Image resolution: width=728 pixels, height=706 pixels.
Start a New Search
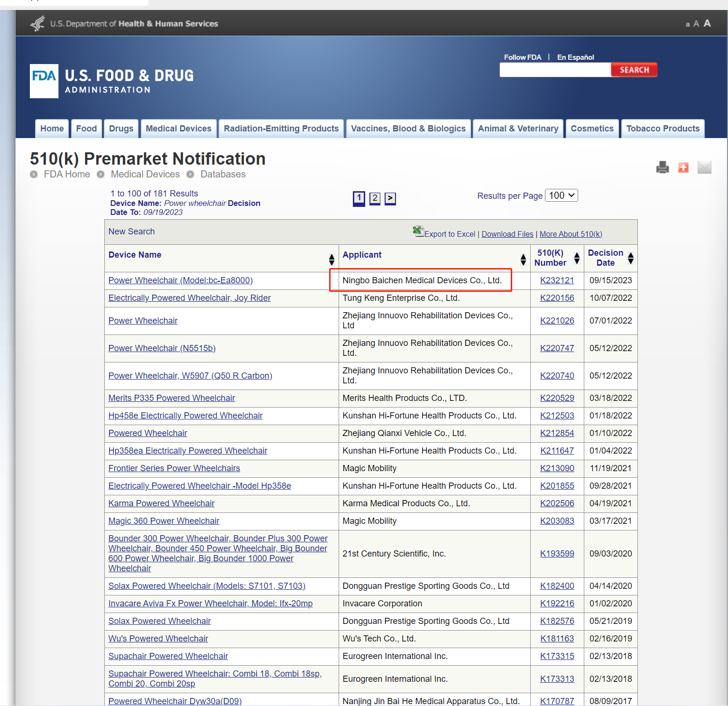132,232
